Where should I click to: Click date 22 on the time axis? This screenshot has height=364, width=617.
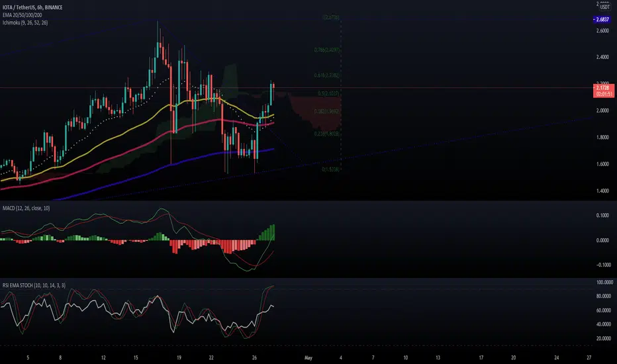[211, 357]
